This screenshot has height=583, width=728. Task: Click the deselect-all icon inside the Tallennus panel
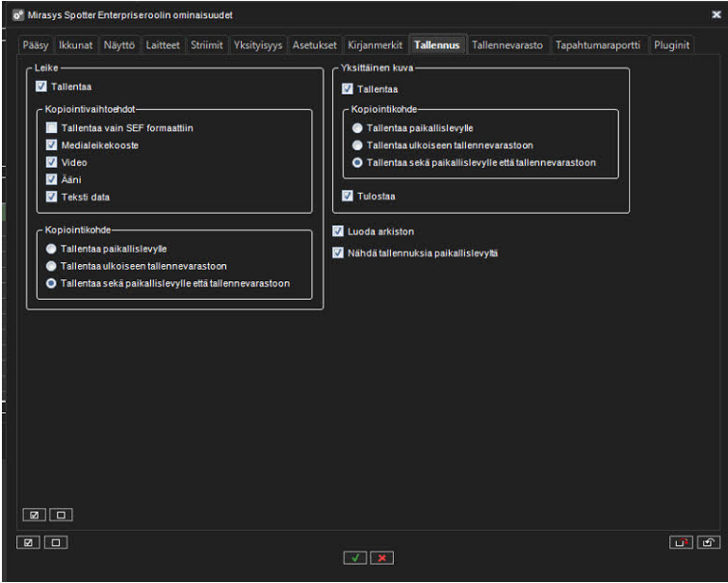point(59,515)
